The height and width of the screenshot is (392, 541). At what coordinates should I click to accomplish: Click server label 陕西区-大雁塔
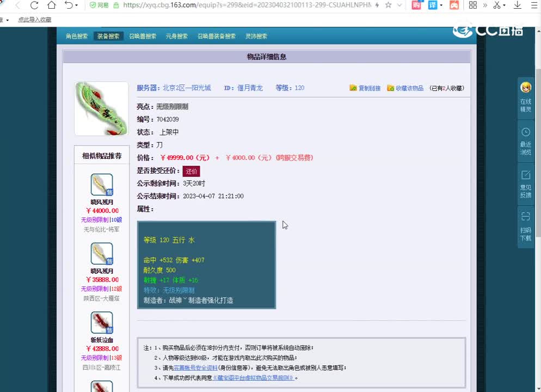[102, 298]
